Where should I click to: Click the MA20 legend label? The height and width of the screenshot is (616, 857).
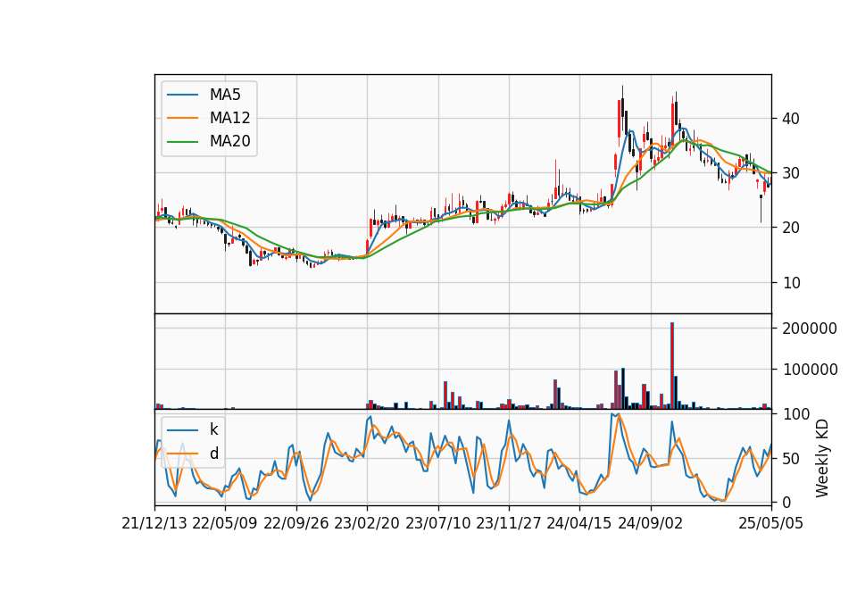pos(229,141)
